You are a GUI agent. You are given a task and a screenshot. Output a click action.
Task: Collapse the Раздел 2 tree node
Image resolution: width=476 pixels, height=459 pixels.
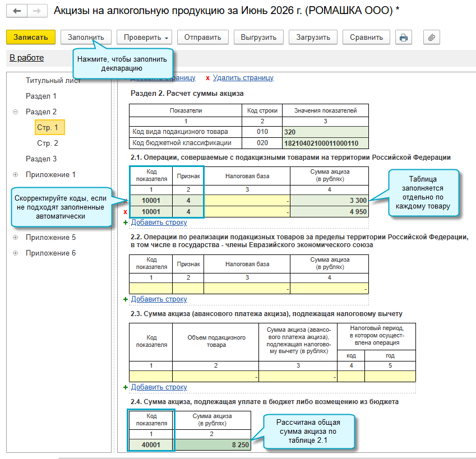click(16, 112)
